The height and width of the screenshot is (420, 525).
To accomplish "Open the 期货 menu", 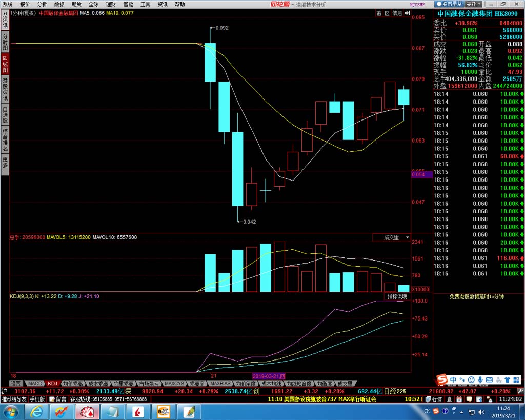I will coord(77,4).
